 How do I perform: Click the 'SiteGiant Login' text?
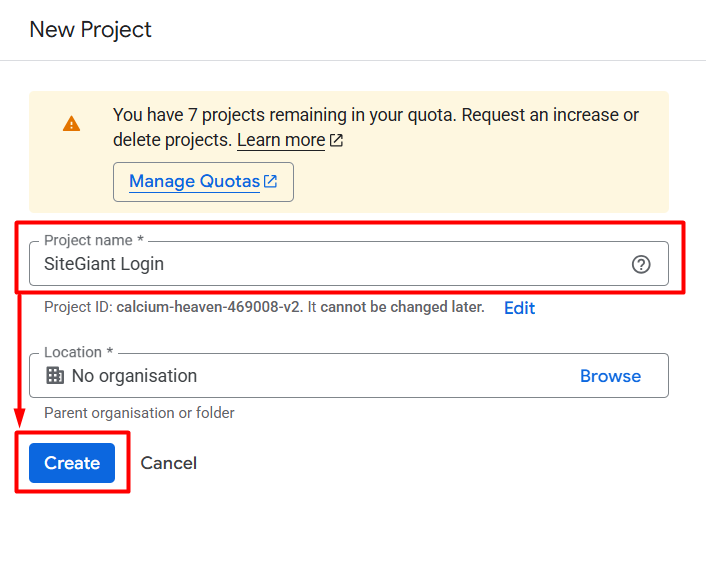[x=104, y=264]
